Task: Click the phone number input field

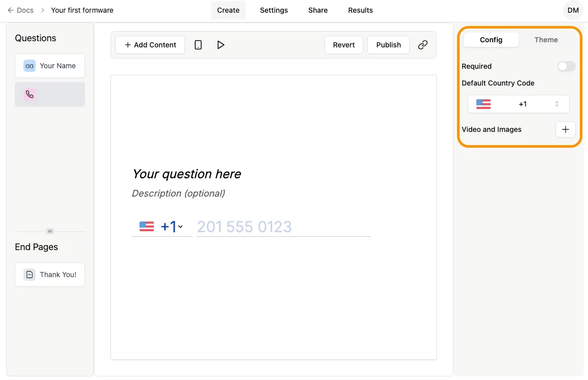Action: (283, 227)
